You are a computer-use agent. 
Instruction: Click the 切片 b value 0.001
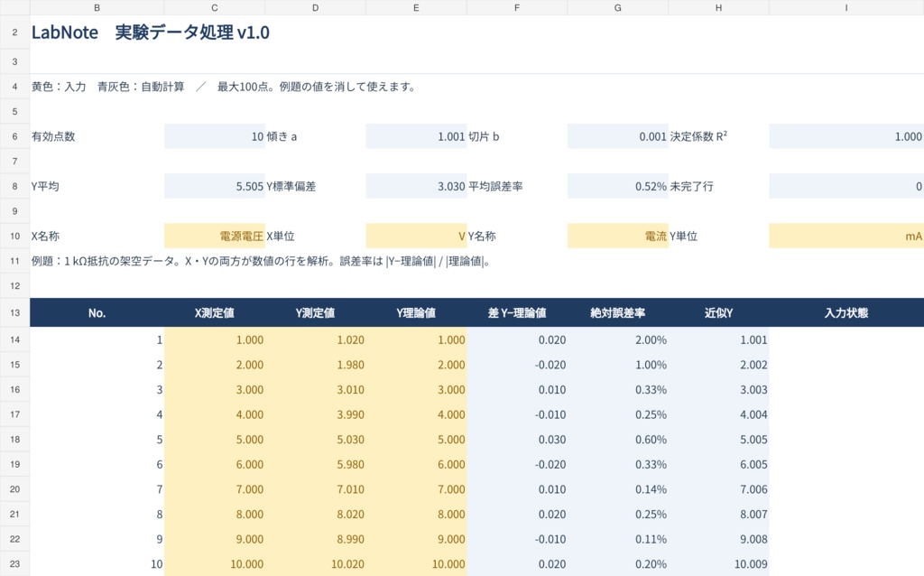pos(617,136)
